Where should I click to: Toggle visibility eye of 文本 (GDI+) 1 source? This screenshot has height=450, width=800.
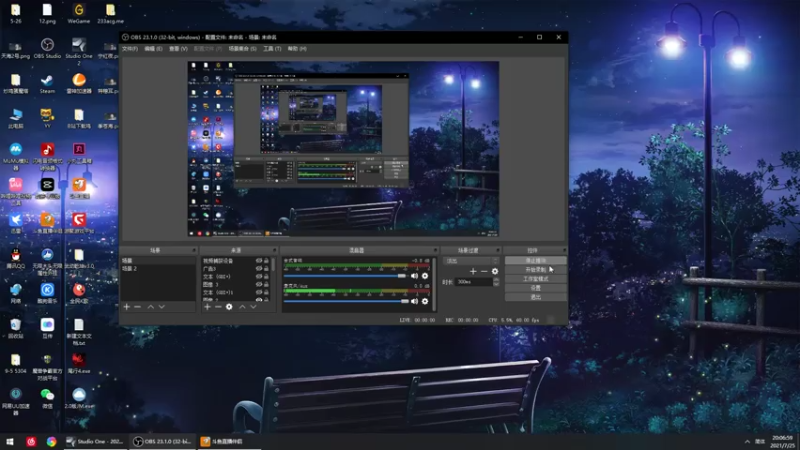point(259,292)
